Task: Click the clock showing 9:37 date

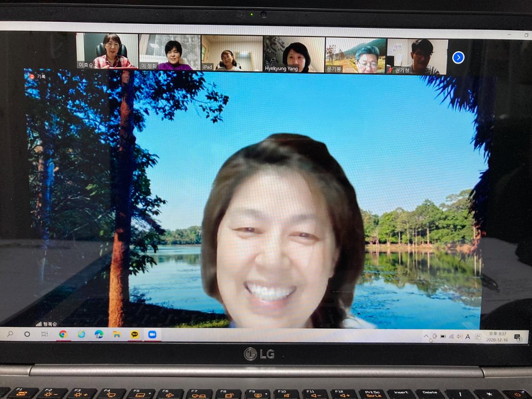Action: tap(497, 337)
